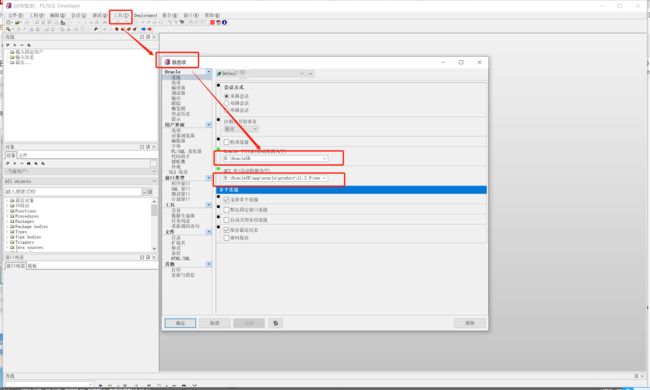The width and height of the screenshot is (650, 390).
Task: Click the blue info help icon in toolbar
Action: [224, 22]
